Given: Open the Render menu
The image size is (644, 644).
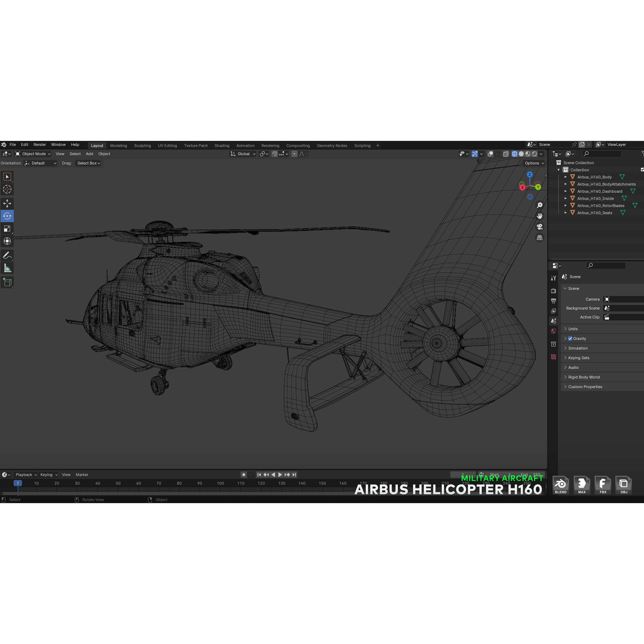Looking at the screenshot, I should point(40,145).
